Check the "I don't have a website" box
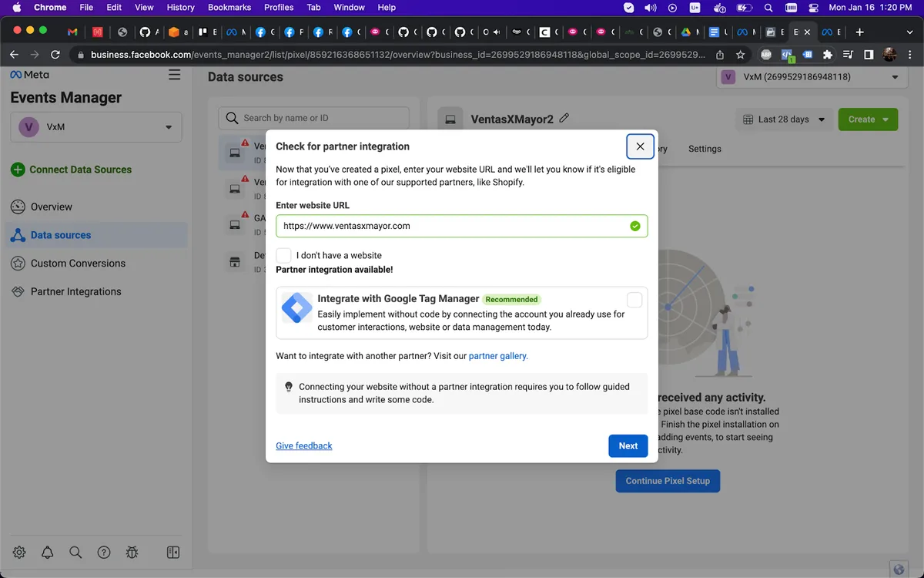924x578 pixels. tap(284, 255)
